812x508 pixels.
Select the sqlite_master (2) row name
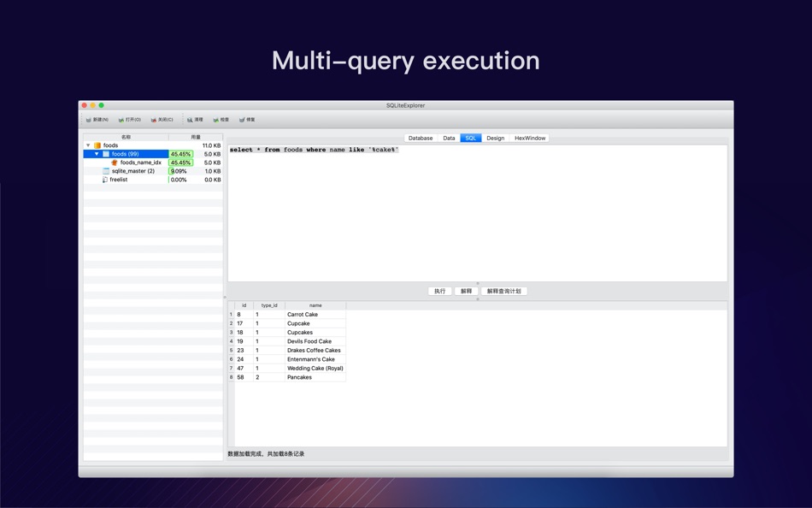pos(133,171)
